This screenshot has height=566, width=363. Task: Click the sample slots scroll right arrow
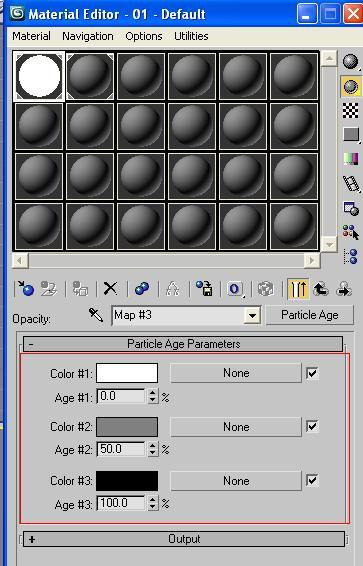point(312,260)
